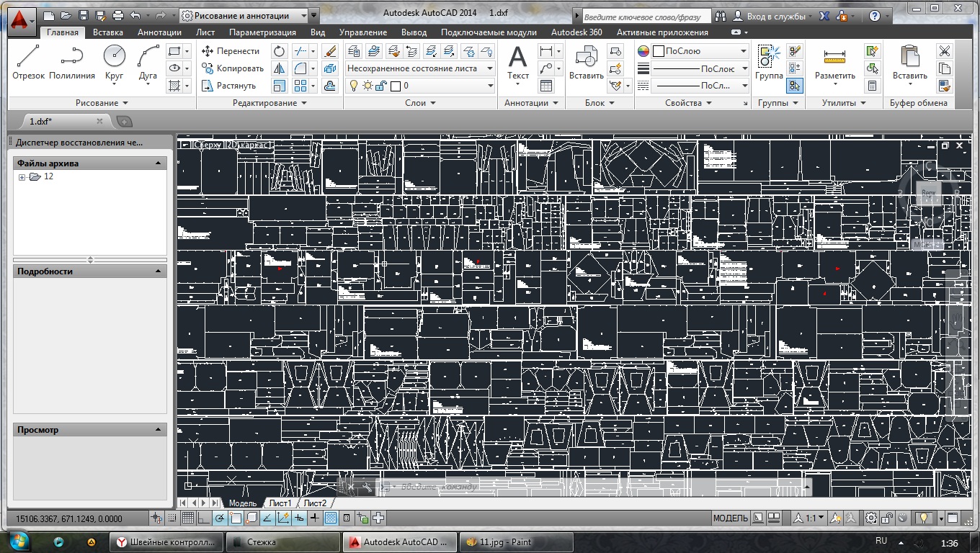The width and height of the screenshot is (980, 553).
Task: Open the AutoCAD application menu button
Action: coord(21,20)
